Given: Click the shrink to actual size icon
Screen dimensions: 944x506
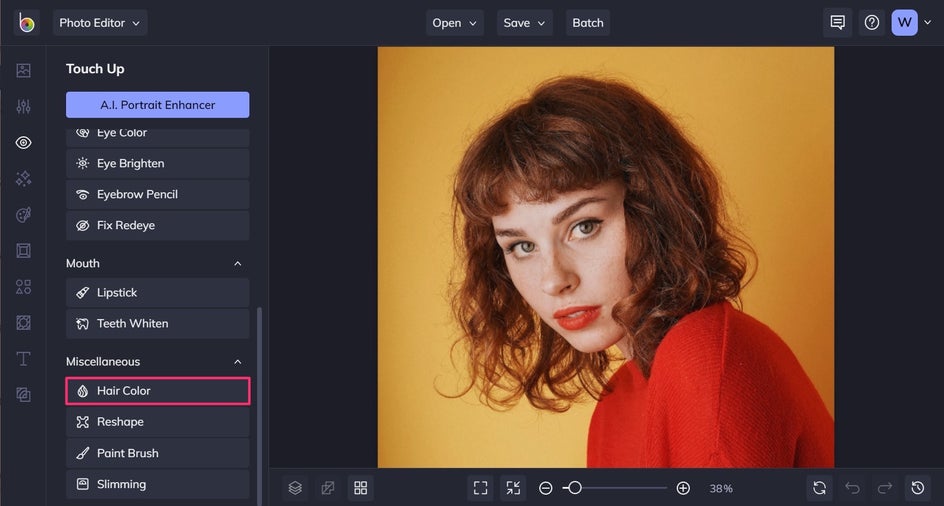Looking at the screenshot, I should click(x=513, y=488).
